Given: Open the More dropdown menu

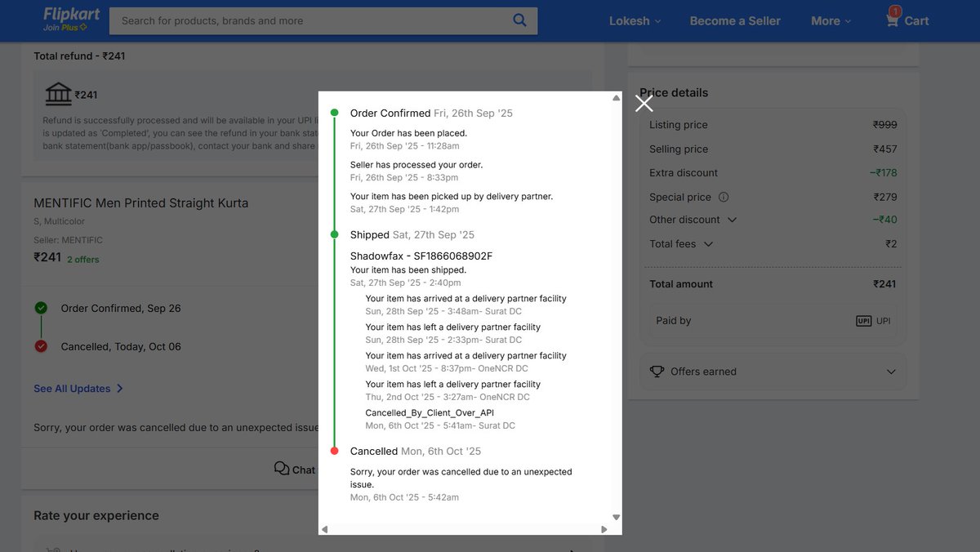Looking at the screenshot, I should tap(831, 21).
